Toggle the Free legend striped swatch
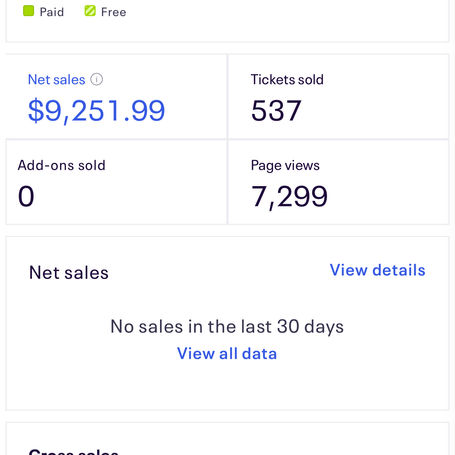 tap(90, 11)
